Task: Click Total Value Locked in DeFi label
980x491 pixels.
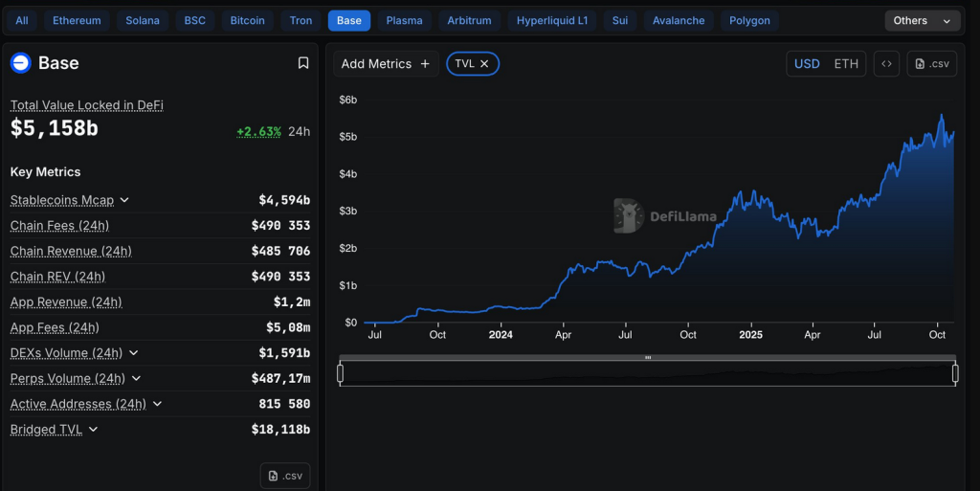Action: [x=87, y=105]
